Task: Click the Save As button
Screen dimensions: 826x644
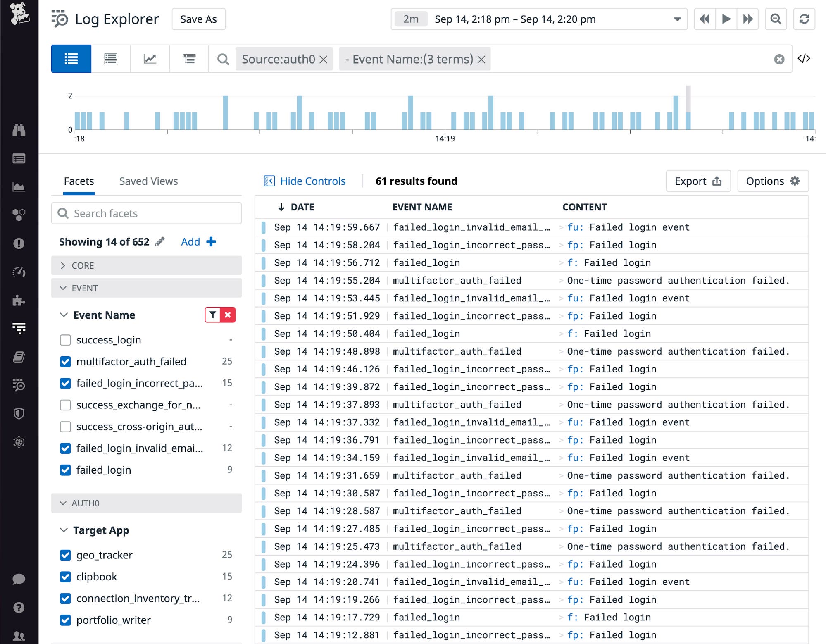Action: [198, 19]
